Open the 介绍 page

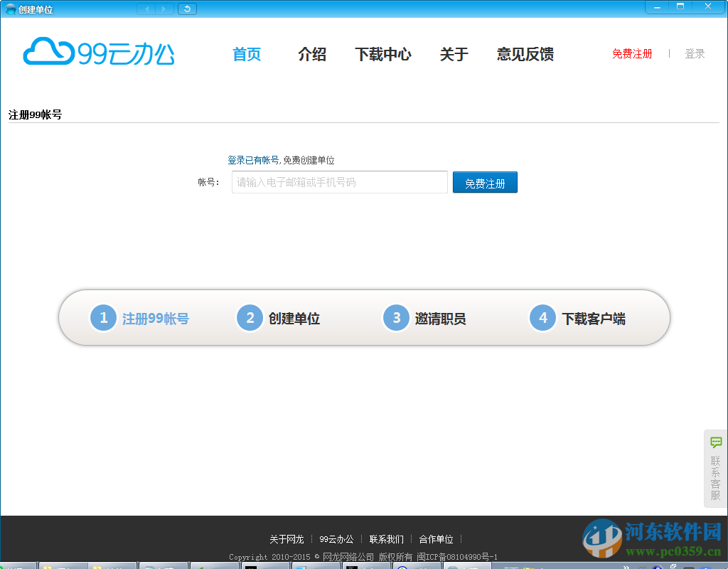pyautogui.click(x=312, y=54)
